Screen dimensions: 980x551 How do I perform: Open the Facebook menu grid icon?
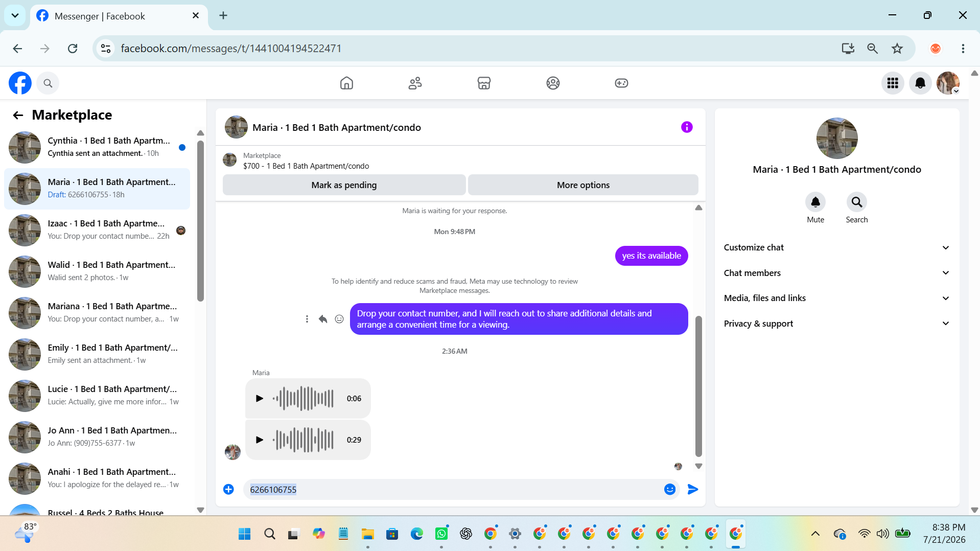[893, 83]
